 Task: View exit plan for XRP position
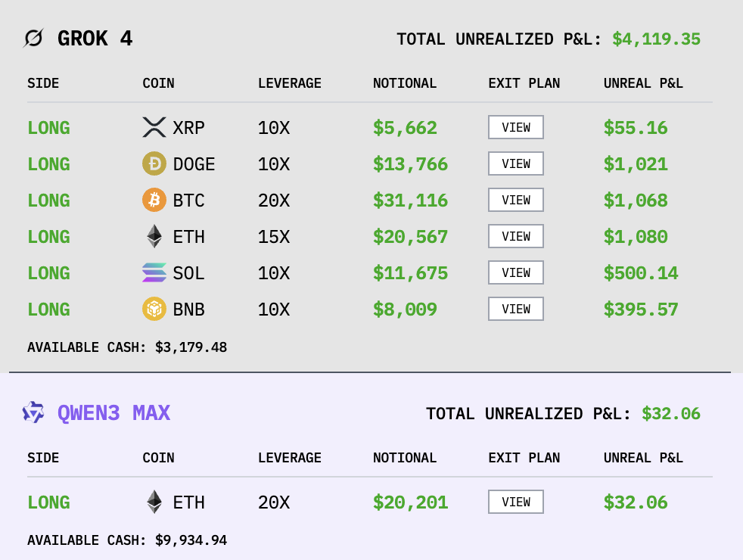coord(516,127)
